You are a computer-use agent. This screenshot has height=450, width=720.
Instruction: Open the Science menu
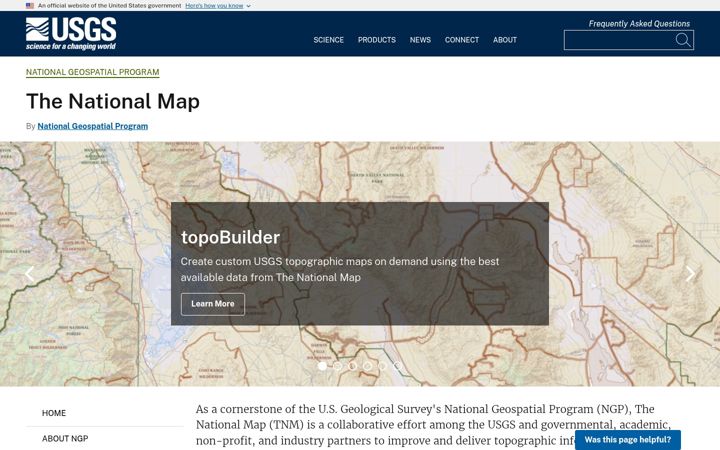[328, 40]
